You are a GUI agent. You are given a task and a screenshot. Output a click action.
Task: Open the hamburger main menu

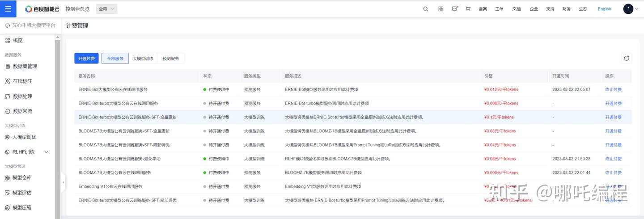(8, 8)
